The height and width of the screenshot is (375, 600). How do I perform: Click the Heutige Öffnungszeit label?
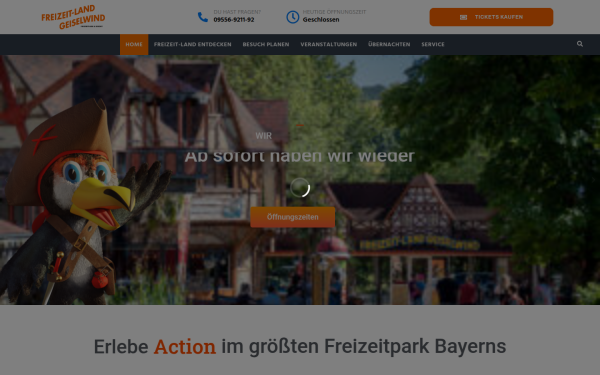point(334,12)
